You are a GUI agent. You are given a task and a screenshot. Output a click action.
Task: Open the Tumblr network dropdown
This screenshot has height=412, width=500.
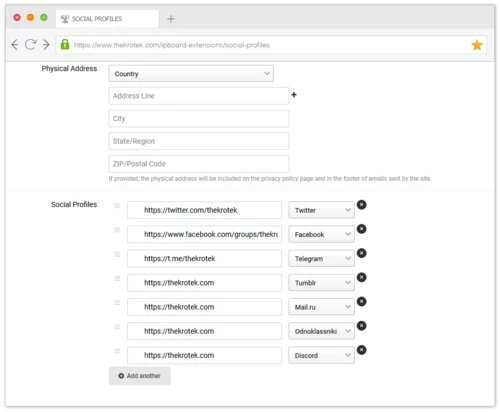pos(321,283)
